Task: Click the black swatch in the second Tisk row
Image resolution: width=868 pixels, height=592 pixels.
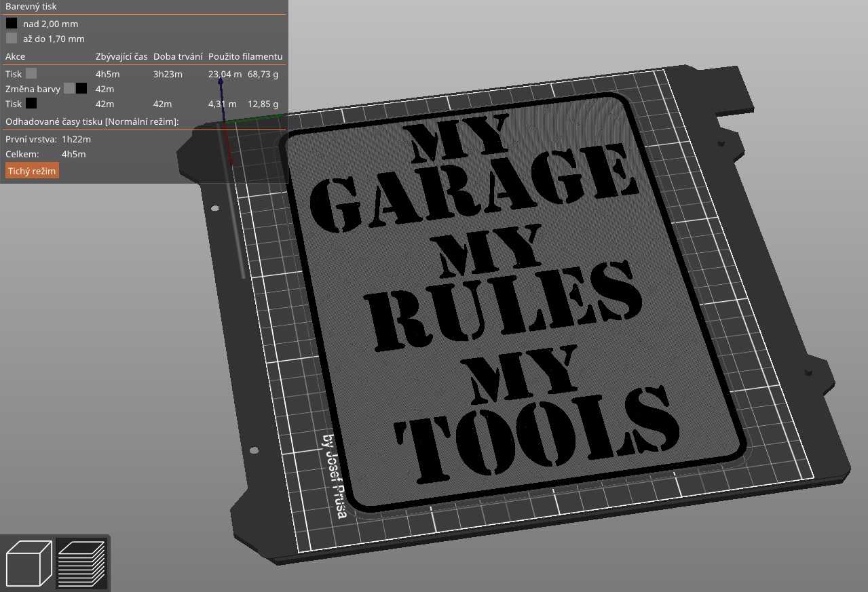Action: [33, 104]
